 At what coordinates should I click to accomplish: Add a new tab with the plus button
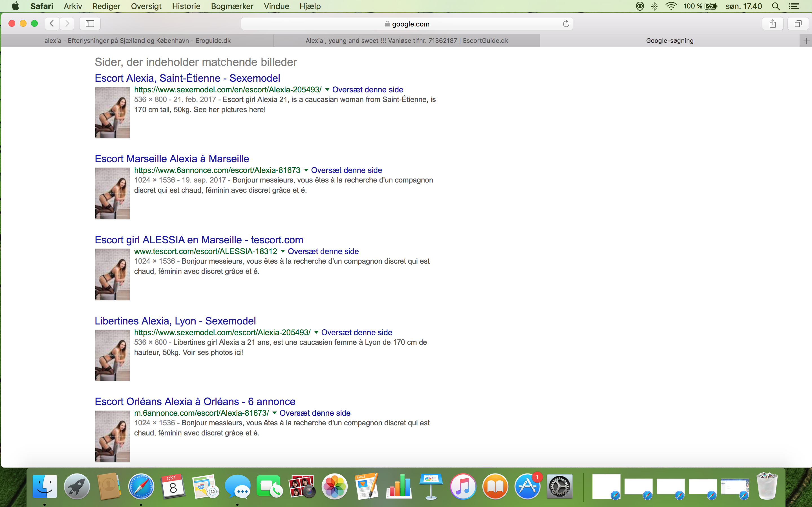pos(806,41)
